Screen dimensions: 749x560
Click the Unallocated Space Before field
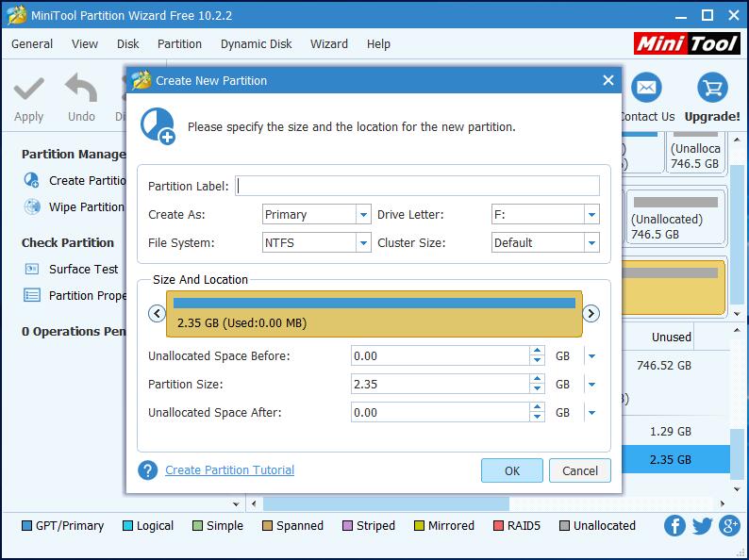coord(441,356)
